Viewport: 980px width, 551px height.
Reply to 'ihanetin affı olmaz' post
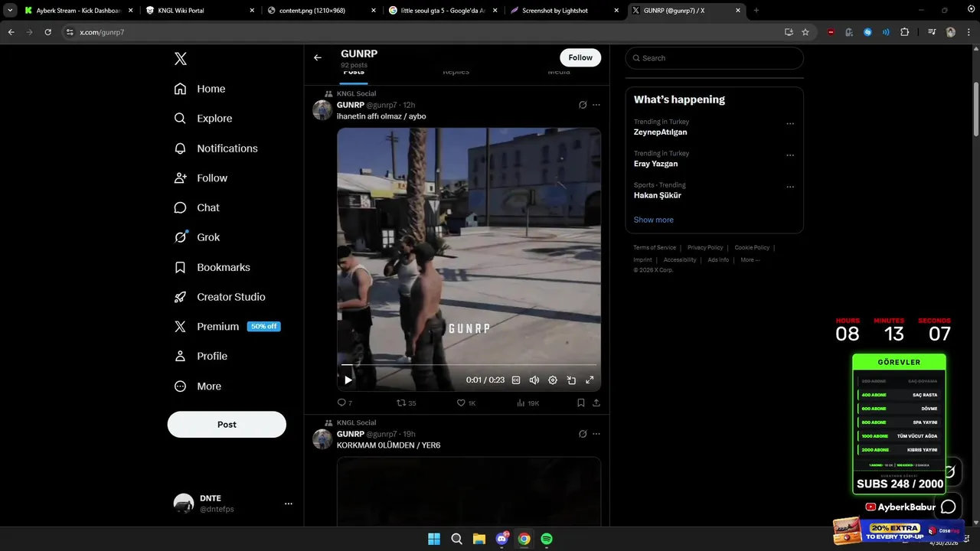[x=345, y=403]
